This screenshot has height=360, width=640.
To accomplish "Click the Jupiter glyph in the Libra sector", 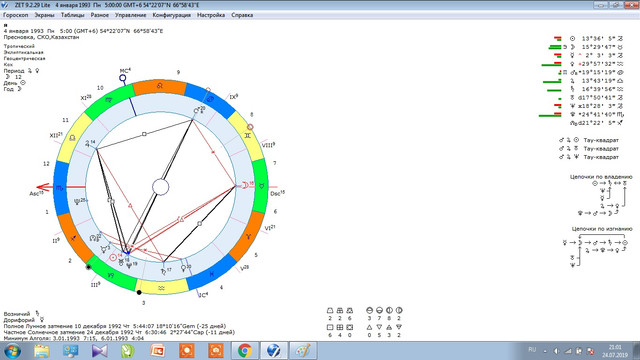I will tap(87, 144).
